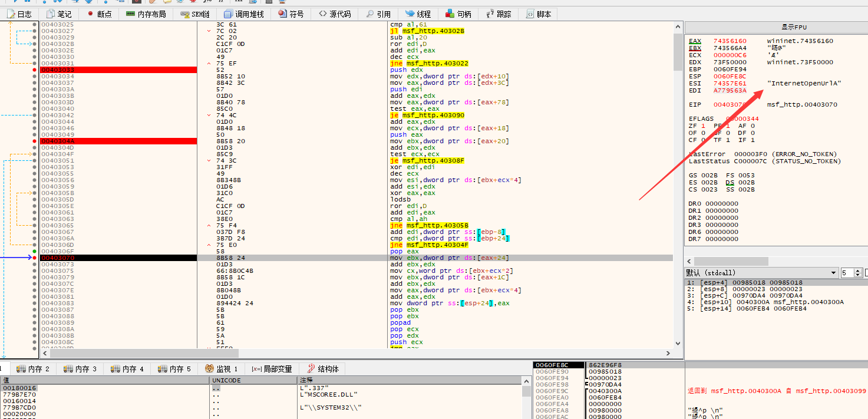The height and width of the screenshot is (419, 868).
Task: Switch to the 笔记 notes tab
Action: (59, 14)
